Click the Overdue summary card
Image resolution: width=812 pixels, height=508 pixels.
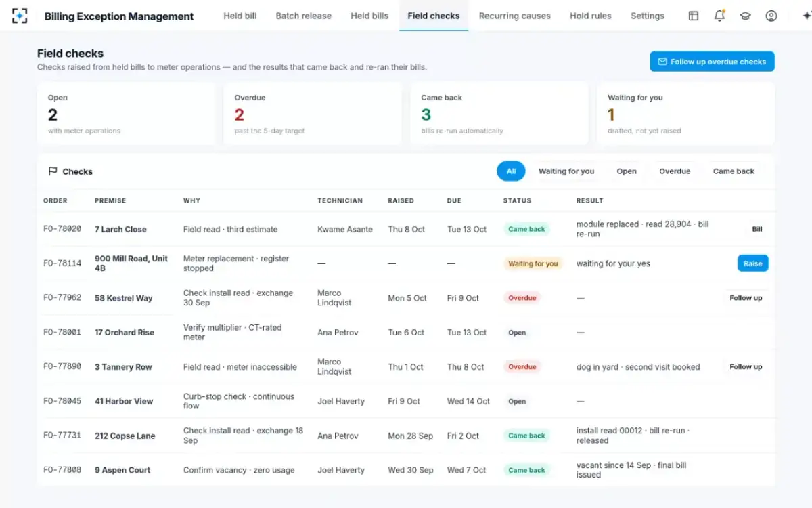[x=313, y=113]
